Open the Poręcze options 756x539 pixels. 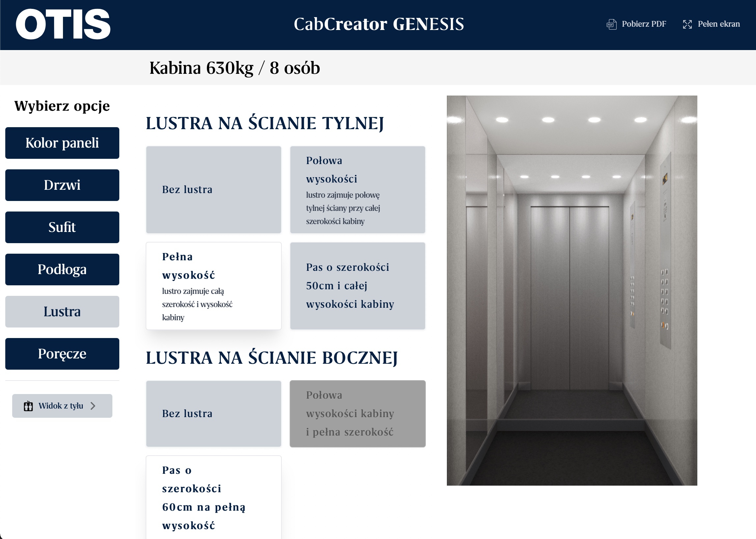62,354
